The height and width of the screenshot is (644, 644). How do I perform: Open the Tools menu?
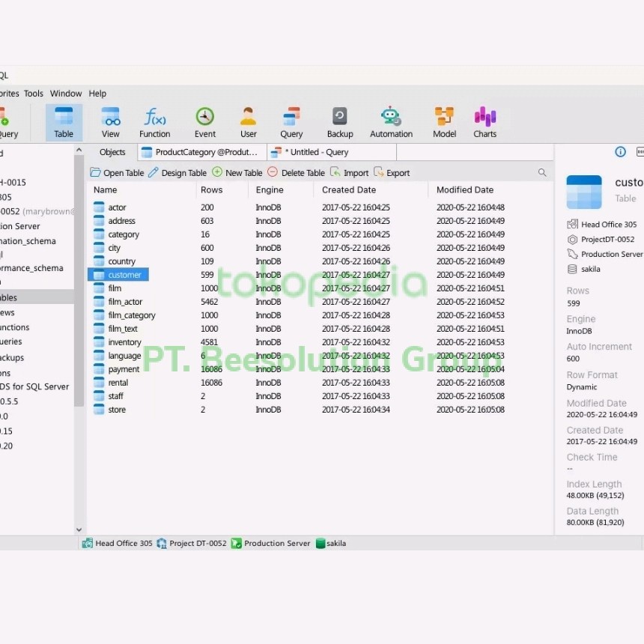click(34, 94)
